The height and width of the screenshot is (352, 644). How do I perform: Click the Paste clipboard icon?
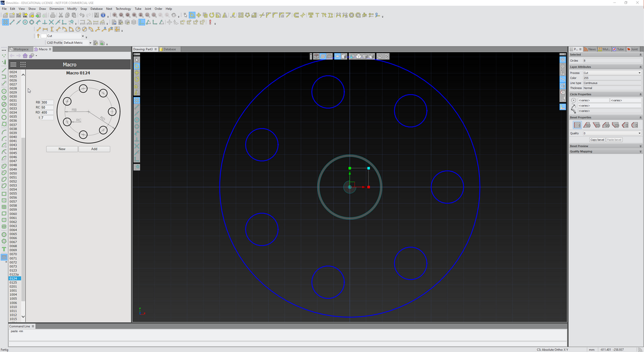[74, 15]
